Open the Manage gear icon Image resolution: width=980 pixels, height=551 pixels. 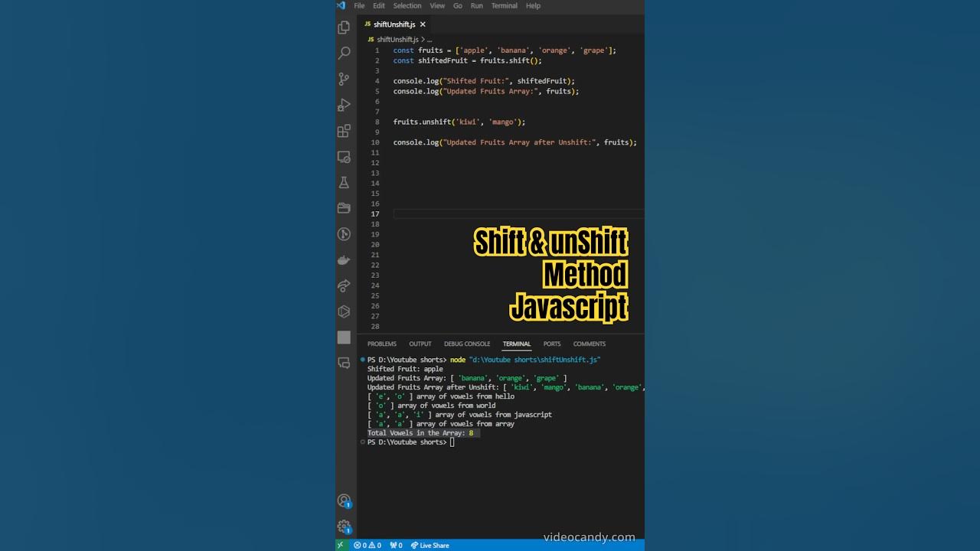pyautogui.click(x=344, y=527)
